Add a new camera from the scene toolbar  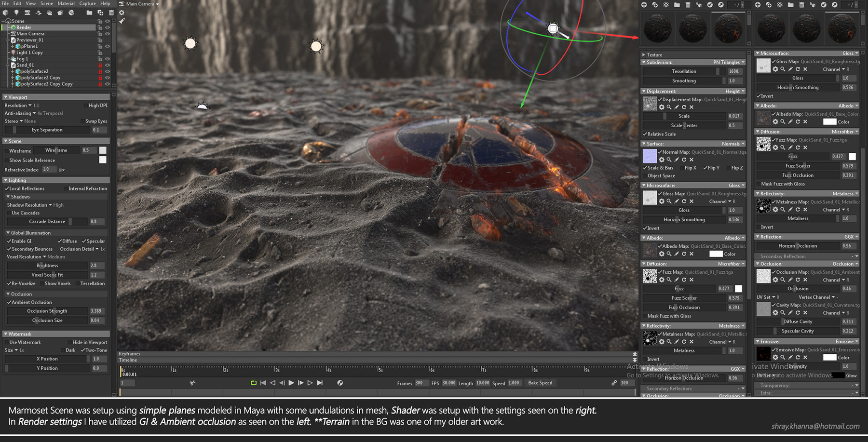(x=27, y=13)
